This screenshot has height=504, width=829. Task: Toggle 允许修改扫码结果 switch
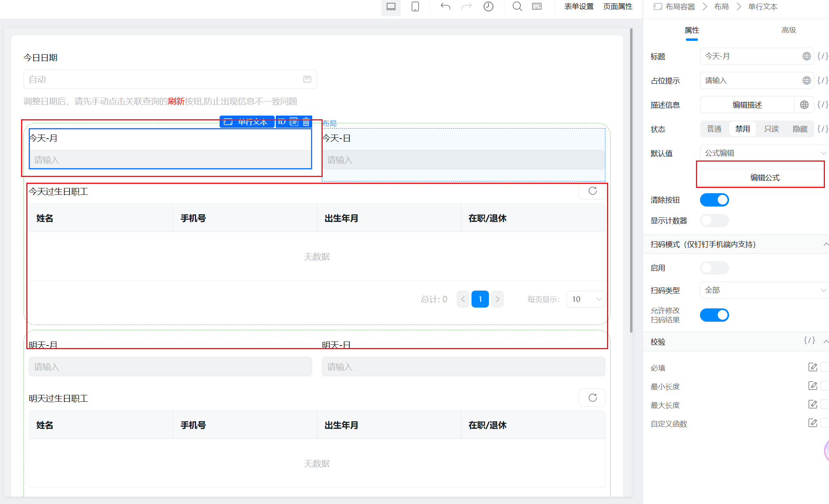click(714, 315)
